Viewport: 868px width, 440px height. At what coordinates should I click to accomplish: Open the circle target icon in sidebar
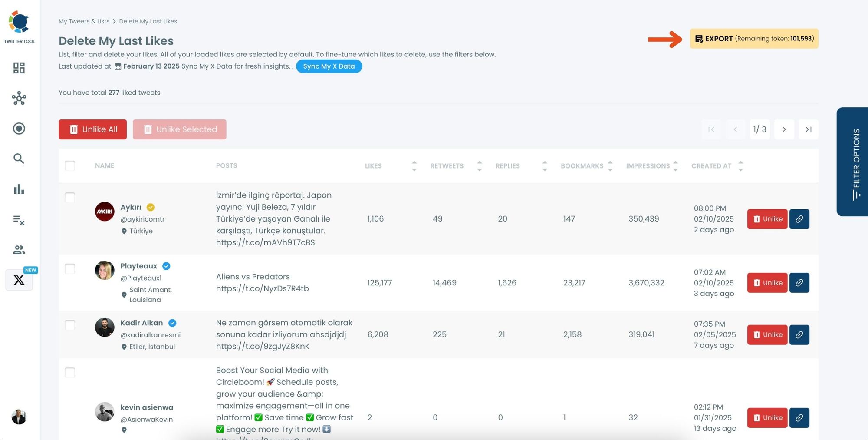pyautogui.click(x=19, y=129)
